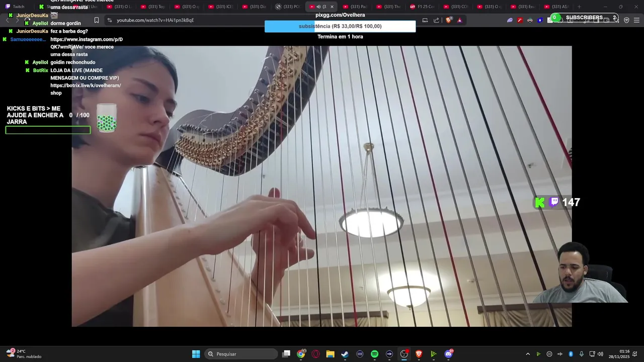Share this page using share icon

coord(436,20)
